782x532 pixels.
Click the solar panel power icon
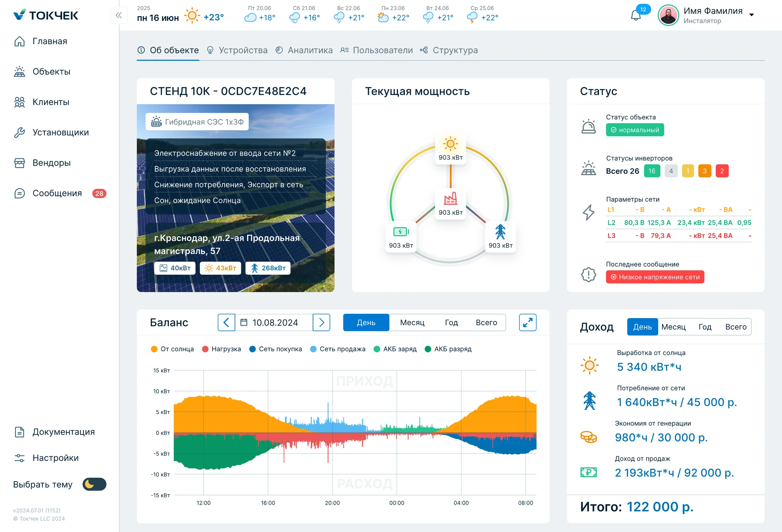pyautogui.click(x=450, y=144)
